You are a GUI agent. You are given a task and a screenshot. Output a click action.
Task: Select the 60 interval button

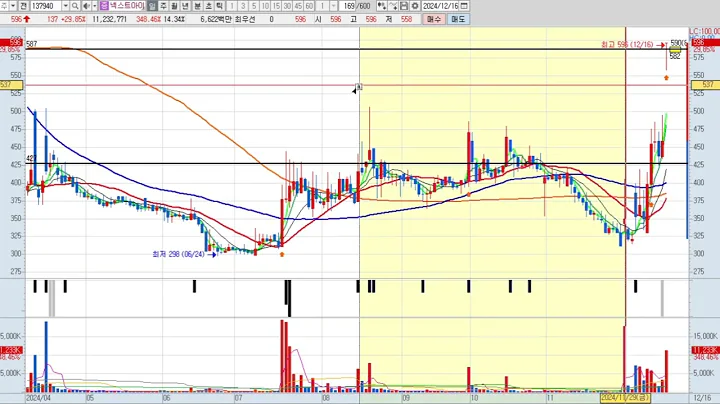coord(309,6)
